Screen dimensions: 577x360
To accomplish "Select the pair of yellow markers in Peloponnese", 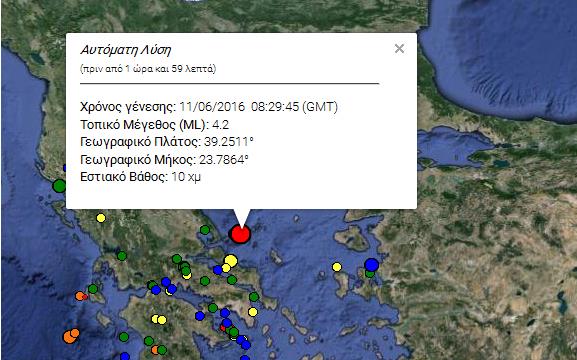I will (159, 319).
